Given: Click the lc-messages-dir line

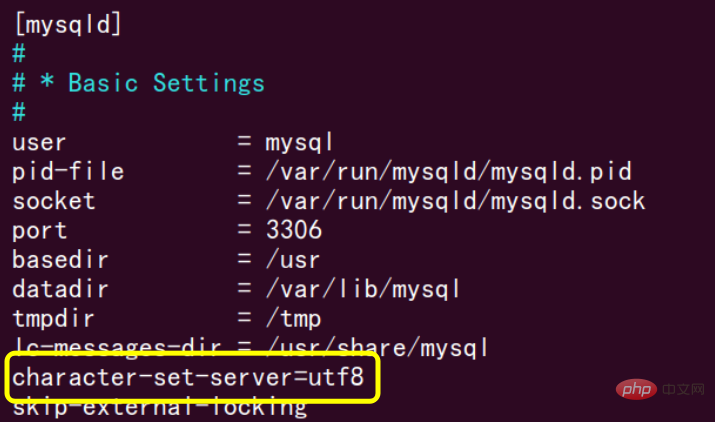Looking at the screenshot, I should 250,348.
